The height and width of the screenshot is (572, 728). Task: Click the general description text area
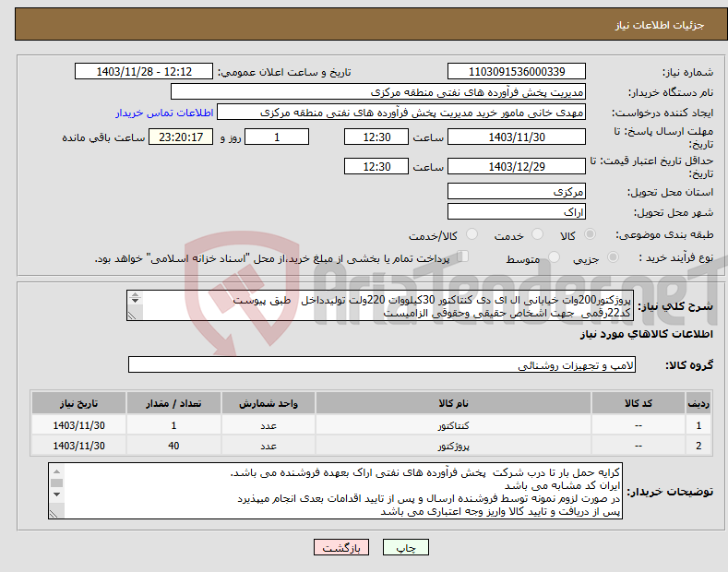[380, 305]
